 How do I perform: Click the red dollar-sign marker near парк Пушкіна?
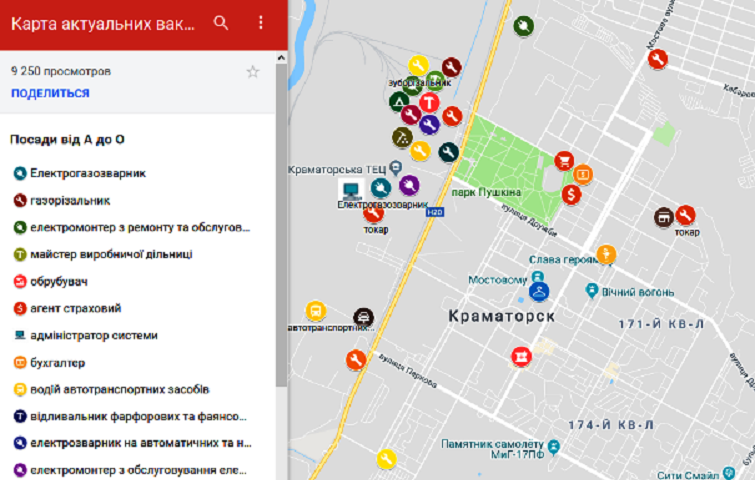coord(572,193)
